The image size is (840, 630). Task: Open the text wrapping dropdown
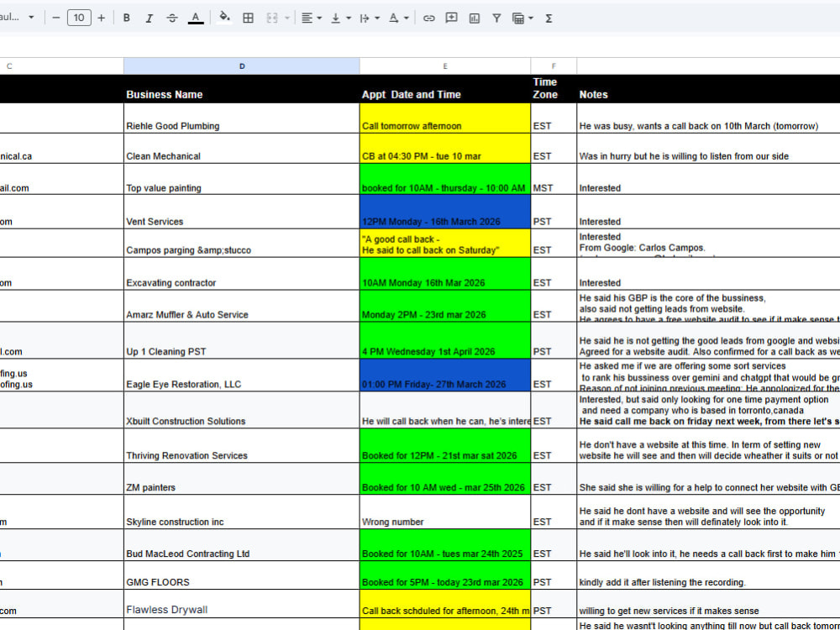(x=369, y=18)
